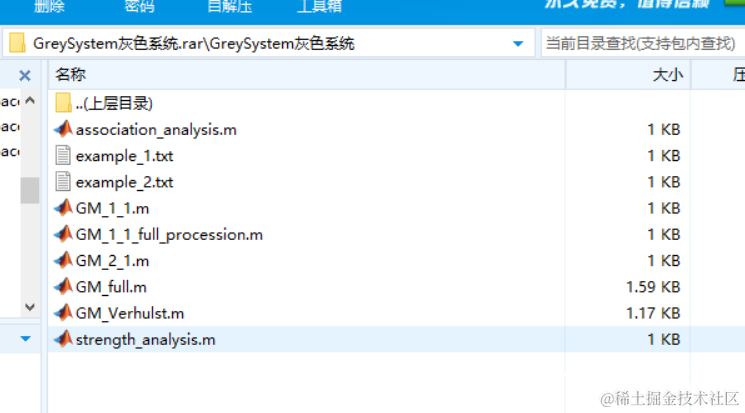Click the parent directory folder icon

point(63,103)
